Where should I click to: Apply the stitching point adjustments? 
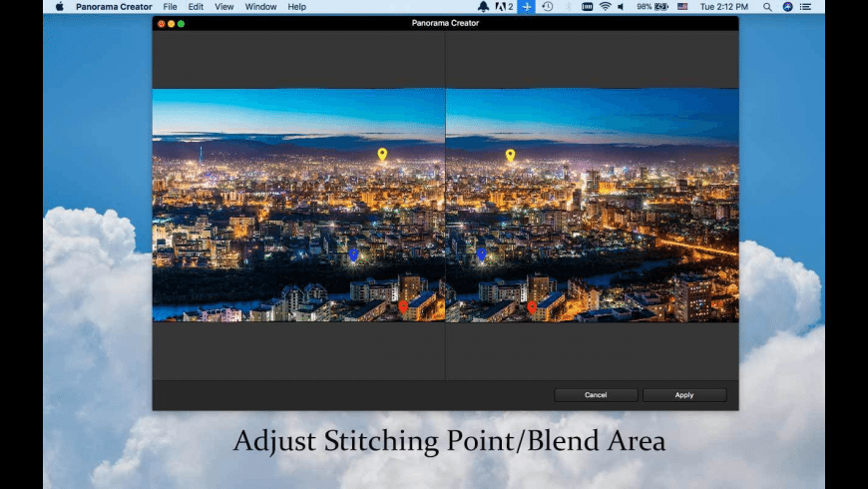pyautogui.click(x=684, y=395)
